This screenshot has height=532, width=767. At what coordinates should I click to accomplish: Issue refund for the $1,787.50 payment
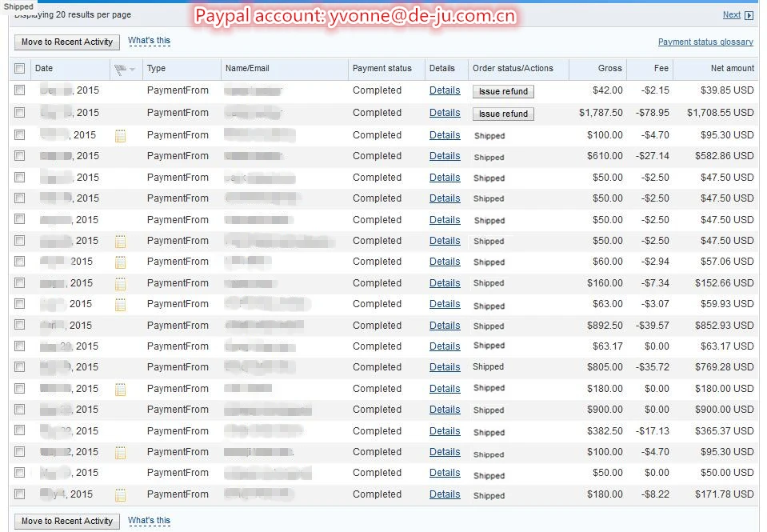503,114
